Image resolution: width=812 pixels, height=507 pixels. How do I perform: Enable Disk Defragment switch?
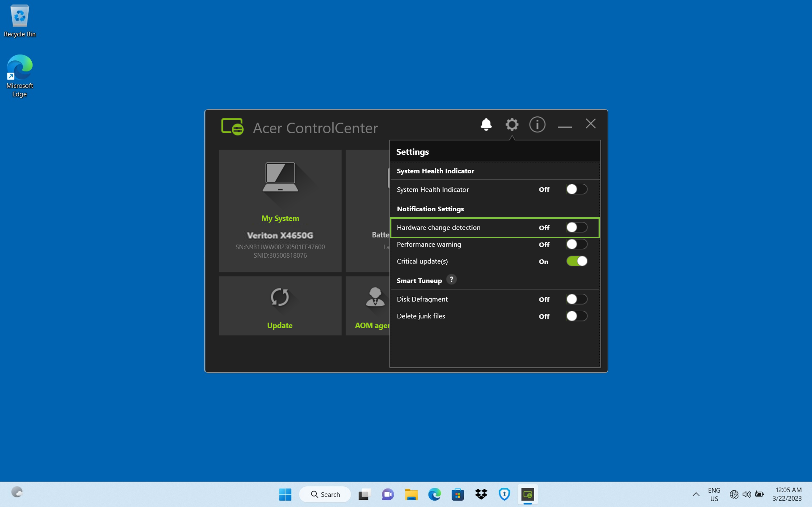576,299
